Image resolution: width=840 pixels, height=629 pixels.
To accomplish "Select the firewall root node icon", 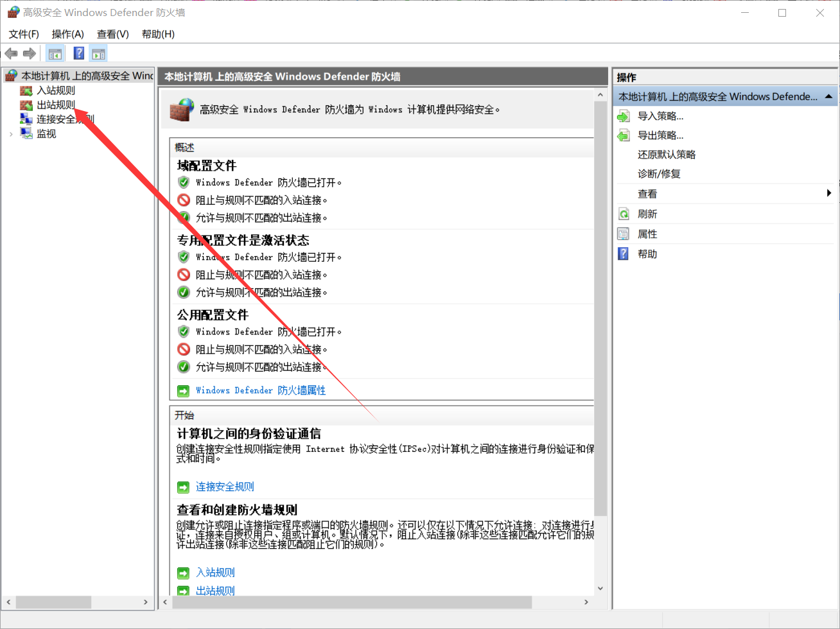I will (10, 75).
